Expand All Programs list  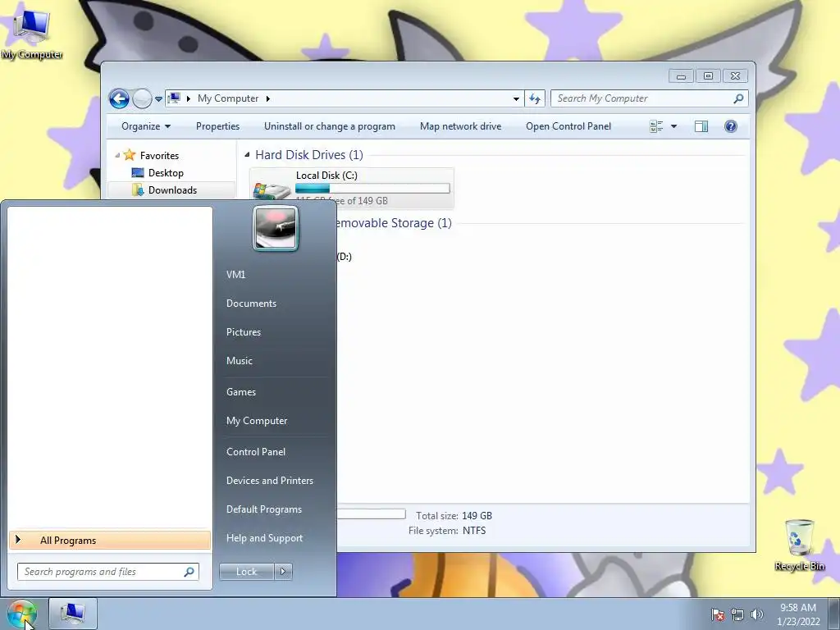point(110,541)
